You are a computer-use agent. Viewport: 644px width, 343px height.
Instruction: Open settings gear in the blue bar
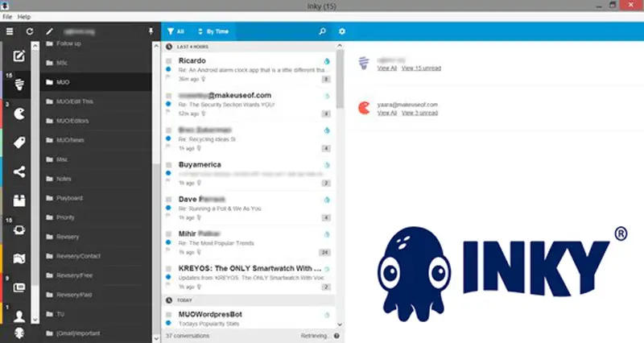click(341, 31)
